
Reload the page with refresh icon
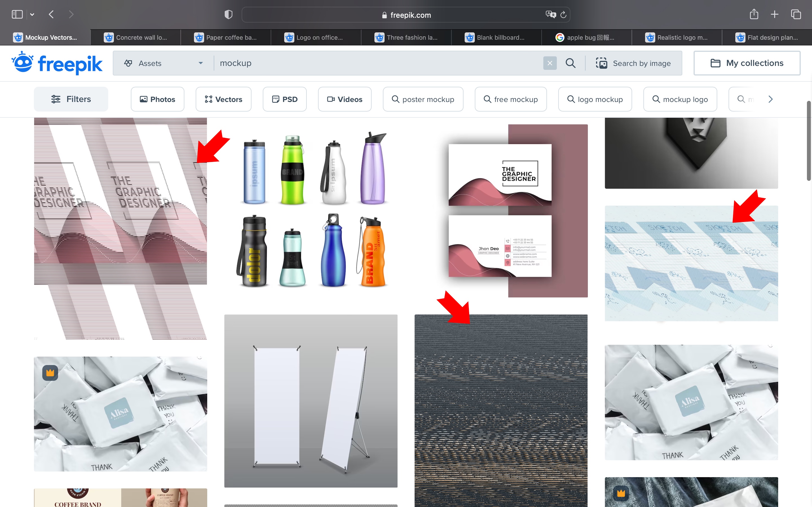[564, 15]
